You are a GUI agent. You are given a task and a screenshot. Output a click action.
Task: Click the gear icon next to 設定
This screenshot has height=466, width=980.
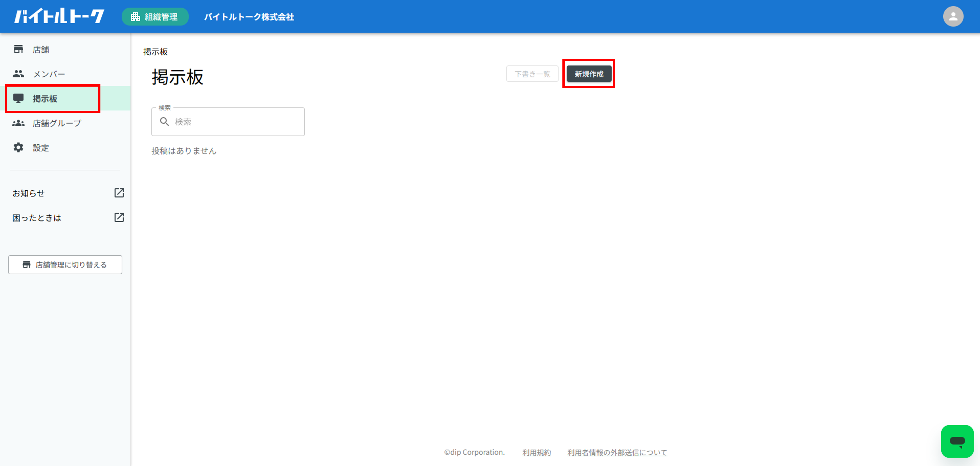(x=18, y=148)
